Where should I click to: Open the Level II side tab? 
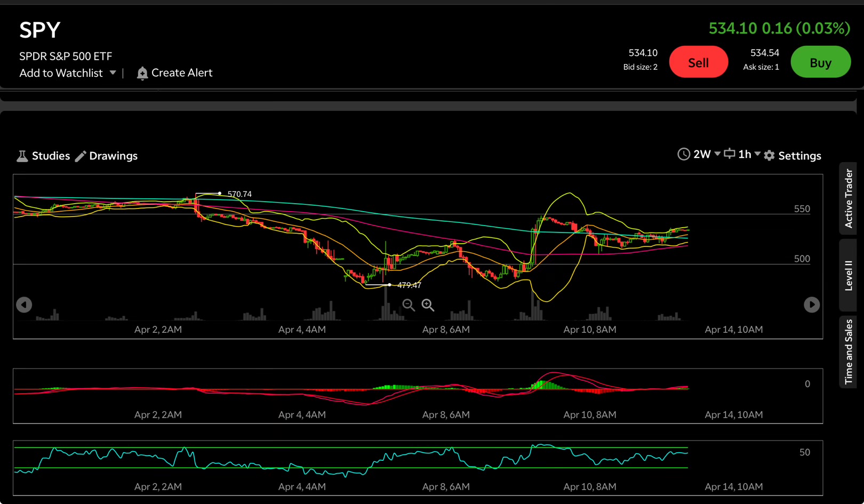click(848, 275)
